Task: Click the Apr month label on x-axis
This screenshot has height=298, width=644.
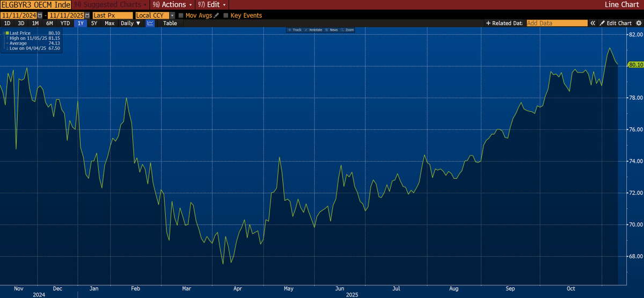Action: (x=238, y=288)
